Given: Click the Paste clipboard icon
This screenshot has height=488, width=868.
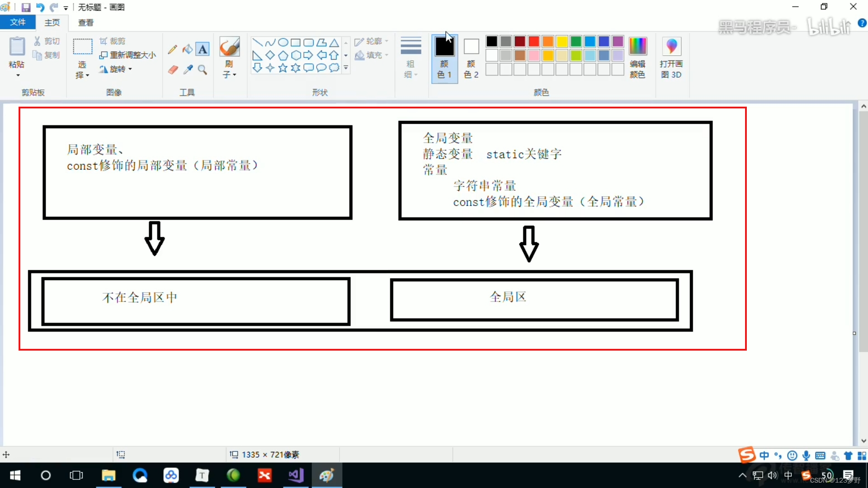Looking at the screenshot, I should pos(17,47).
